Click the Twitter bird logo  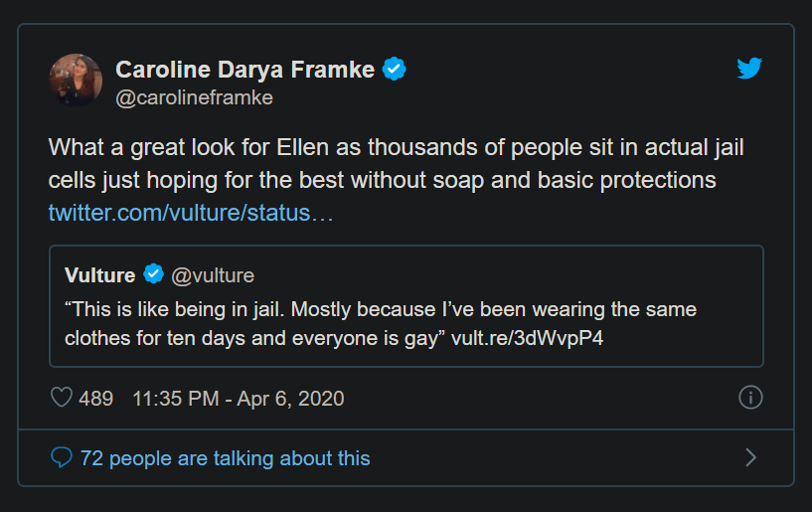(x=749, y=69)
